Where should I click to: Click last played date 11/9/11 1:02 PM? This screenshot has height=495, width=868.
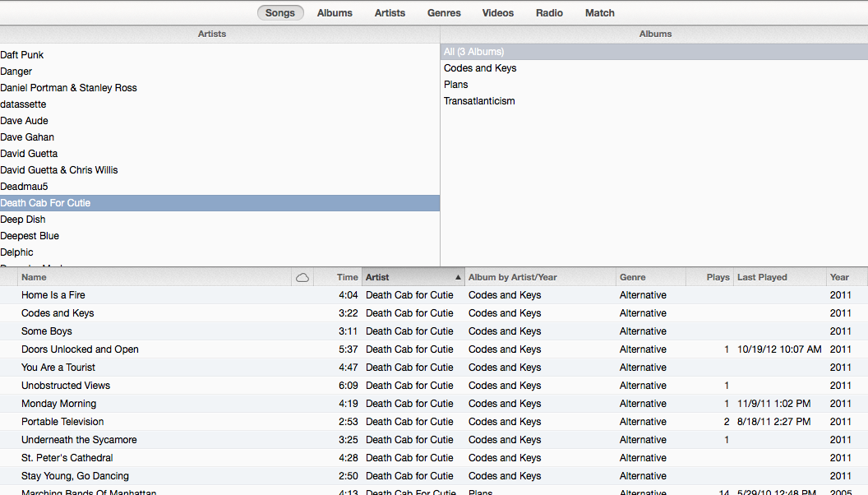pyautogui.click(x=773, y=404)
